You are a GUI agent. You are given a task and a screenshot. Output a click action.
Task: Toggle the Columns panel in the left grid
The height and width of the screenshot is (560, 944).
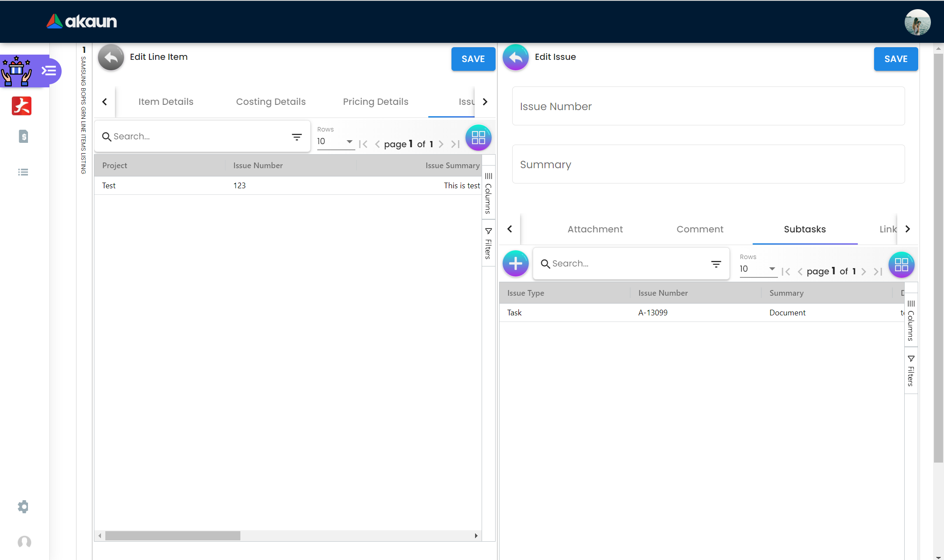click(x=488, y=193)
